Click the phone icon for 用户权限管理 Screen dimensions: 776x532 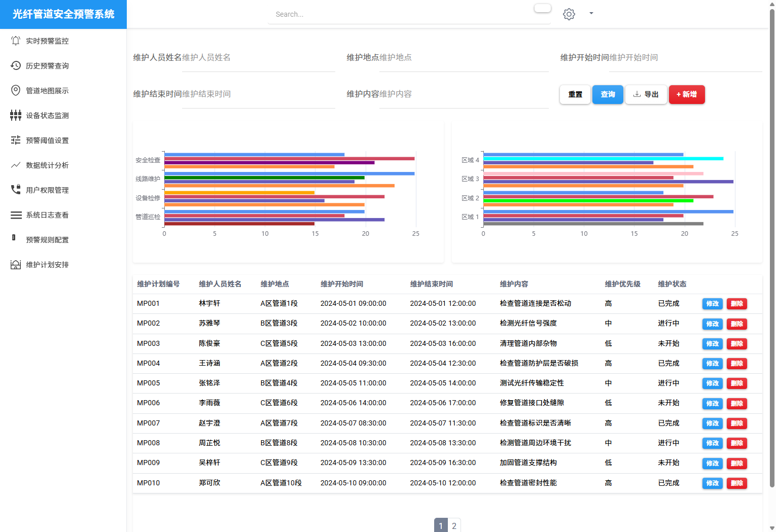(16, 190)
